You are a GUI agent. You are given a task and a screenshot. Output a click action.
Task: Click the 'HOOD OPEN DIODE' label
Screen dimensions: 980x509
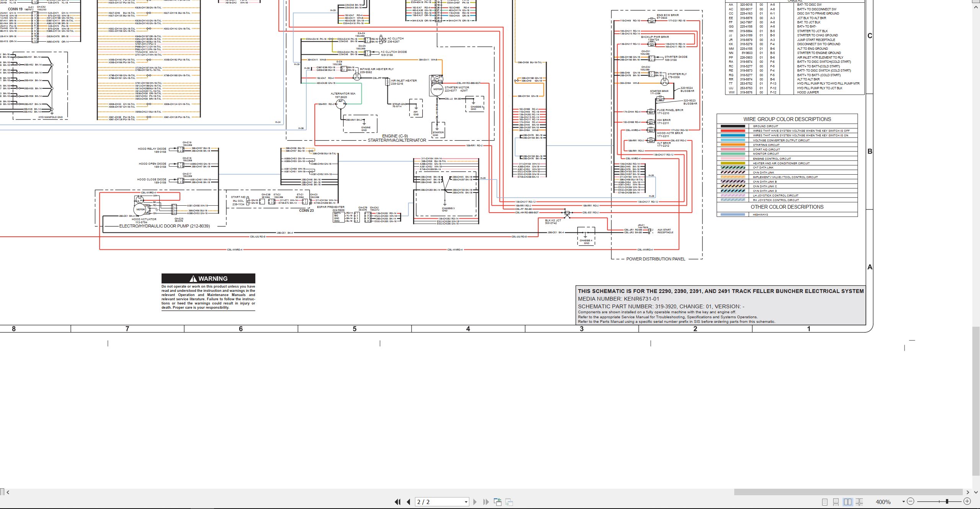[152, 164]
